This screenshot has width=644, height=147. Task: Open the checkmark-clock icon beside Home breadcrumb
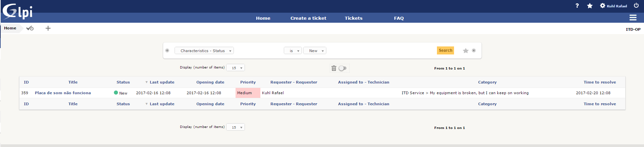pos(30,28)
